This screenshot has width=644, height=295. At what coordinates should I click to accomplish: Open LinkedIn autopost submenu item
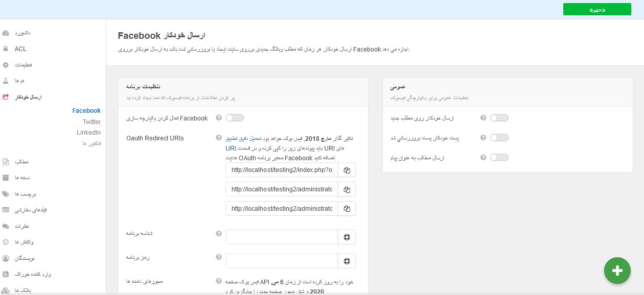[x=88, y=133]
